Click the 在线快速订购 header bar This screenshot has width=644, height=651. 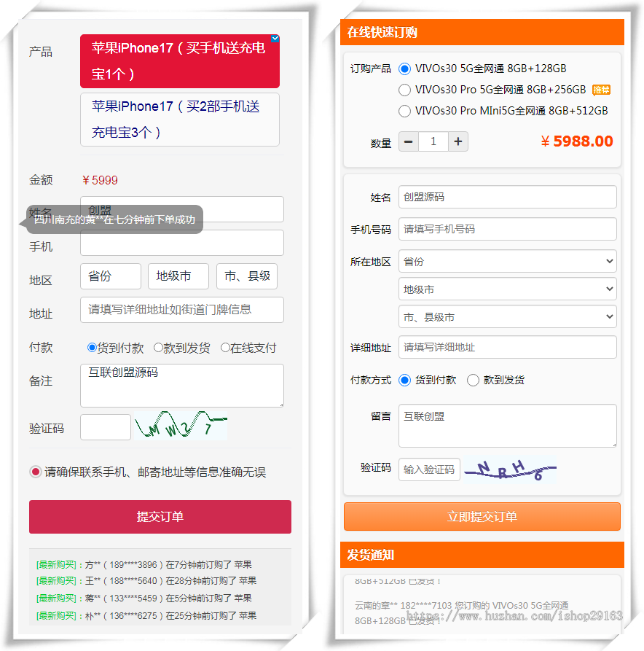pos(482,32)
